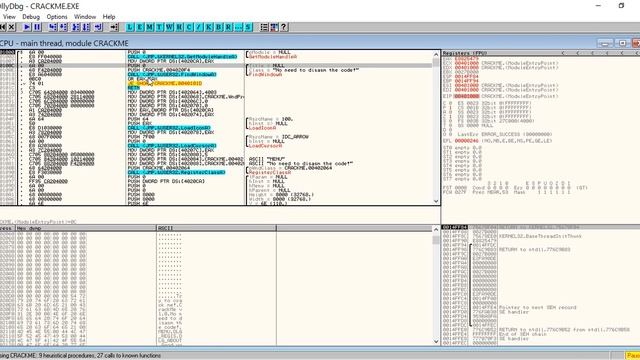The height and width of the screenshot is (360, 640).
Task: Click dump pane scrollbar up arrow
Action: pyautogui.click(x=436, y=229)
